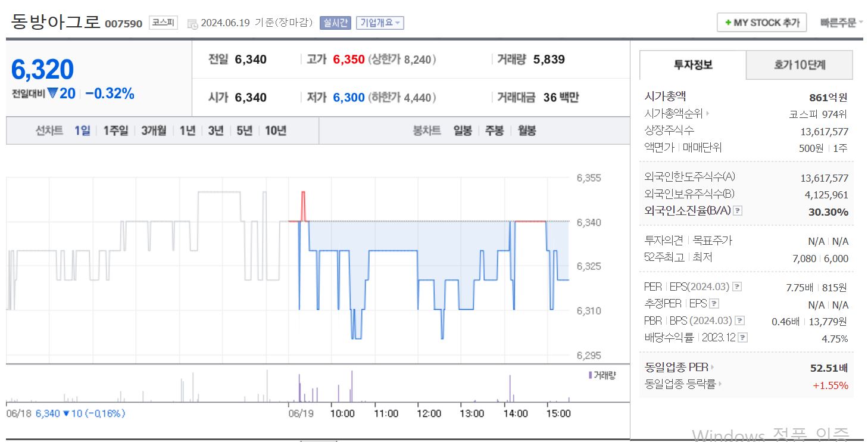Click the 실시간 badge button
The height and width of the screenshot is (442, 868).
pyautogui.click(x=335, y=23)
